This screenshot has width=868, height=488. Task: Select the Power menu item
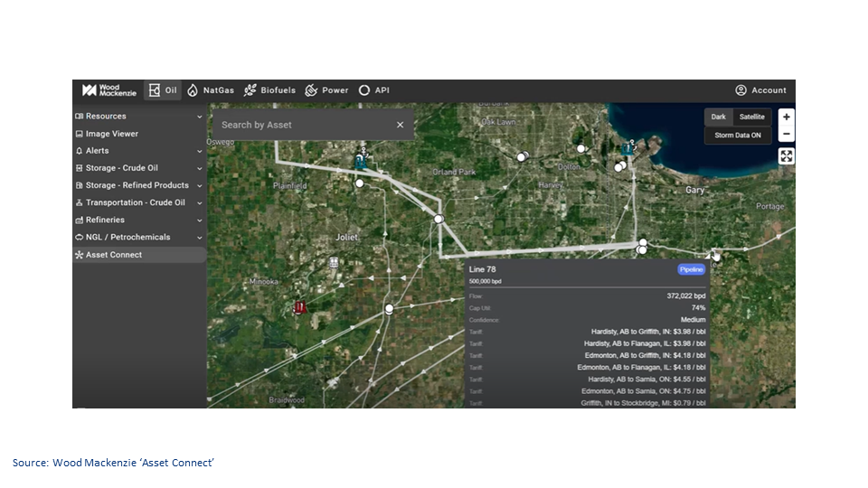tap(326, 90)
